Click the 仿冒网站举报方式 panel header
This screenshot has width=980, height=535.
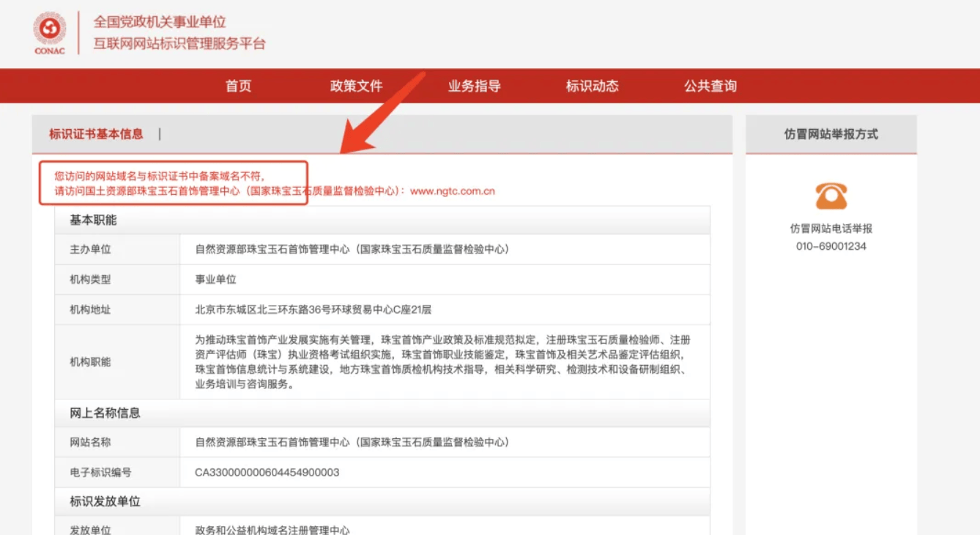pos(831,134)
